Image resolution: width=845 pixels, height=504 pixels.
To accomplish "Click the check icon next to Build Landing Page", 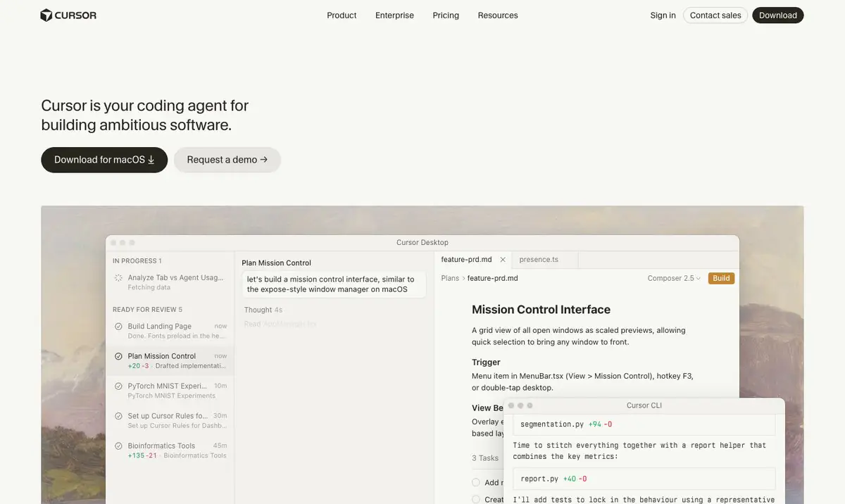I will point(118,327).
